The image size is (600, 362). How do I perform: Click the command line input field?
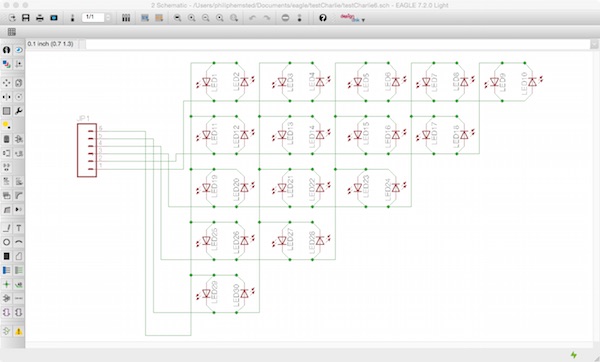pos(338,44)
